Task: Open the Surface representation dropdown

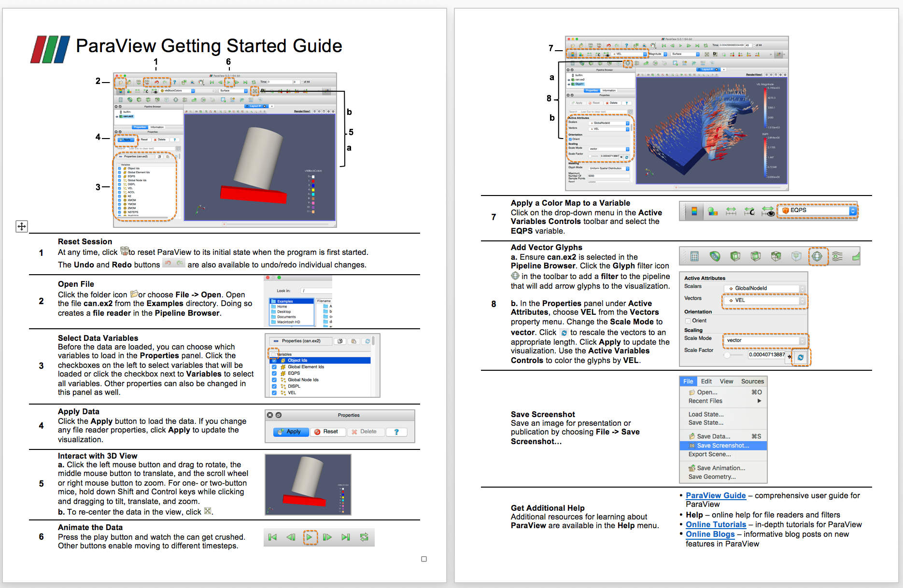Action: (x=232, y=91)
